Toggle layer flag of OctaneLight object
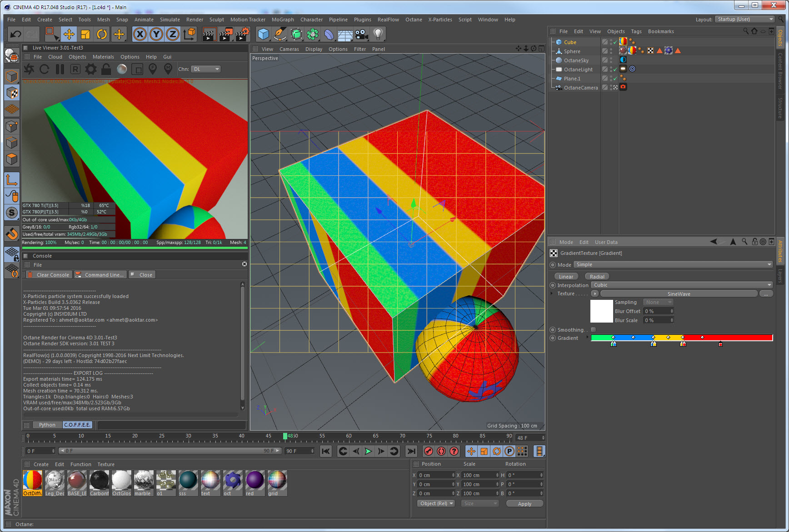The width and height of the screenshot is (789, 532). [605, 70]
